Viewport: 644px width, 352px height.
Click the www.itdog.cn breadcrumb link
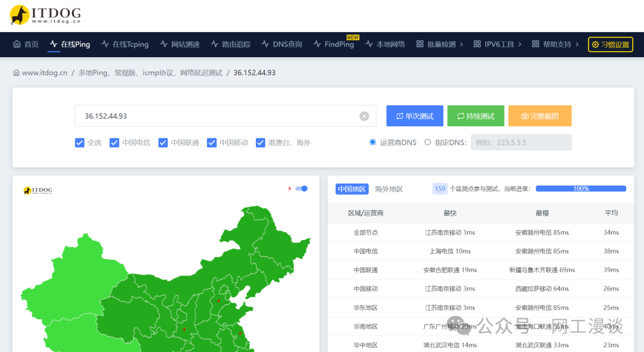tap(44, 73)
